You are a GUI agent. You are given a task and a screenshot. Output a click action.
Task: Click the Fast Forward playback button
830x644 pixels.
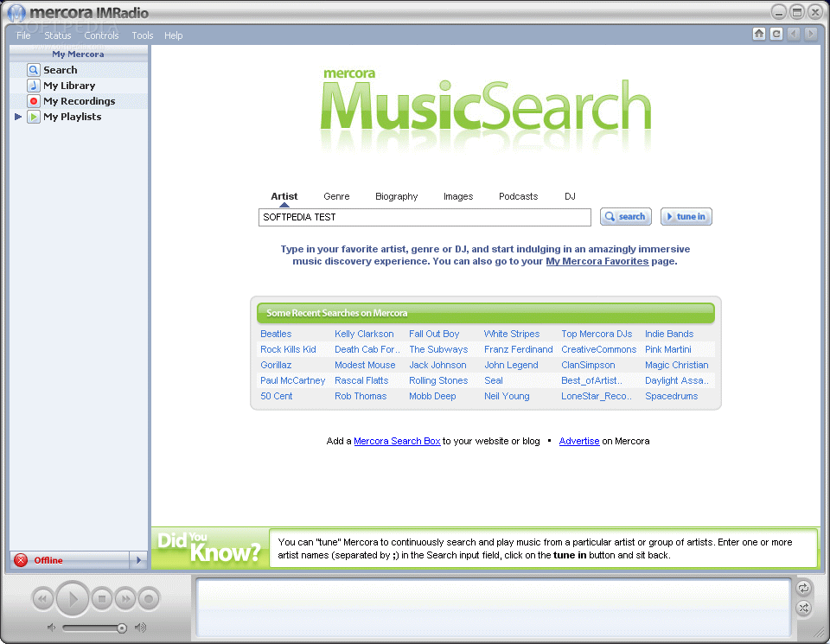click(124, 599)
